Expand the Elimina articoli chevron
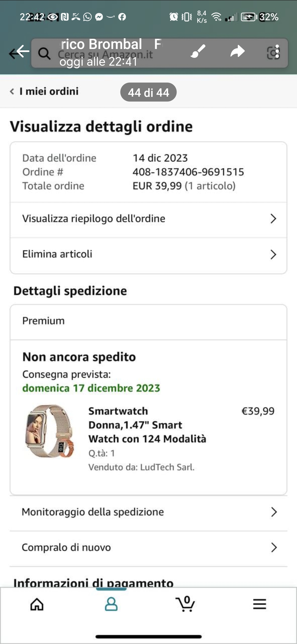297x644 pixels. click(x=273, y=255)
